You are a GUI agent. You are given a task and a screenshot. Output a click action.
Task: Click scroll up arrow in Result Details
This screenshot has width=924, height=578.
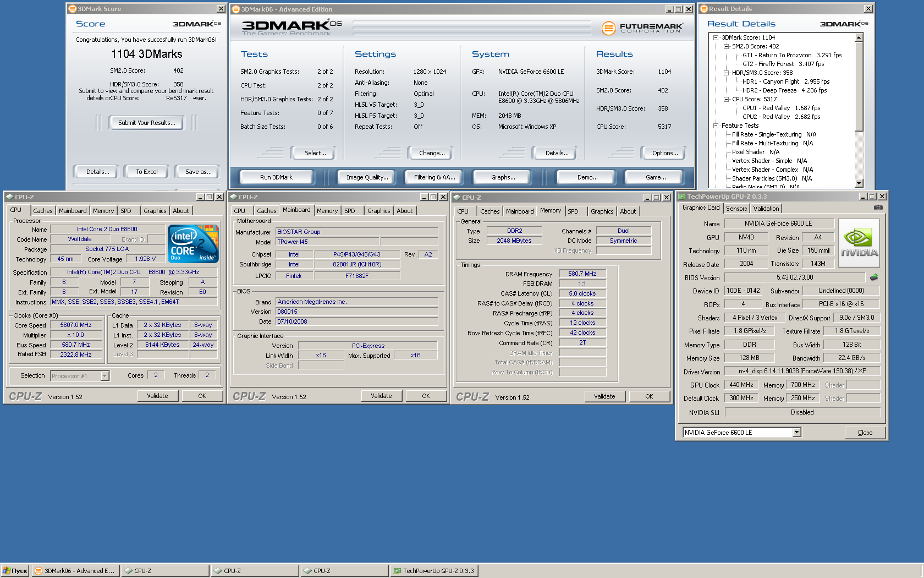point(859,37)
